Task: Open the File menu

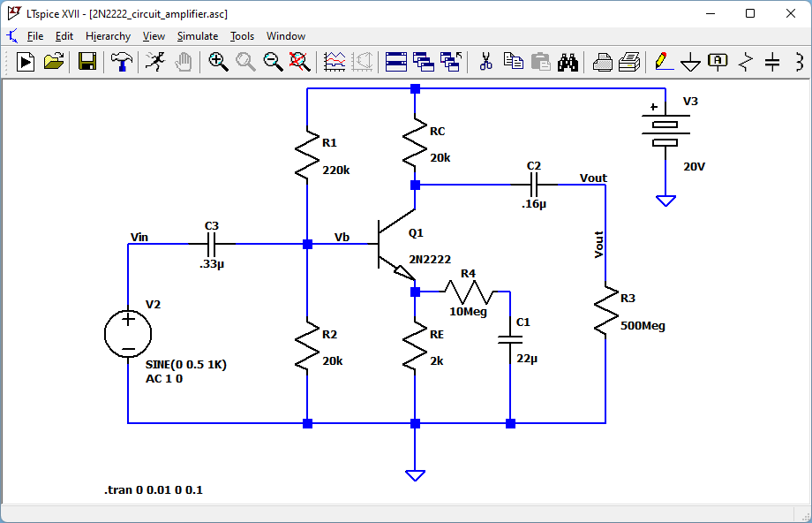Action: coord(35,36)
